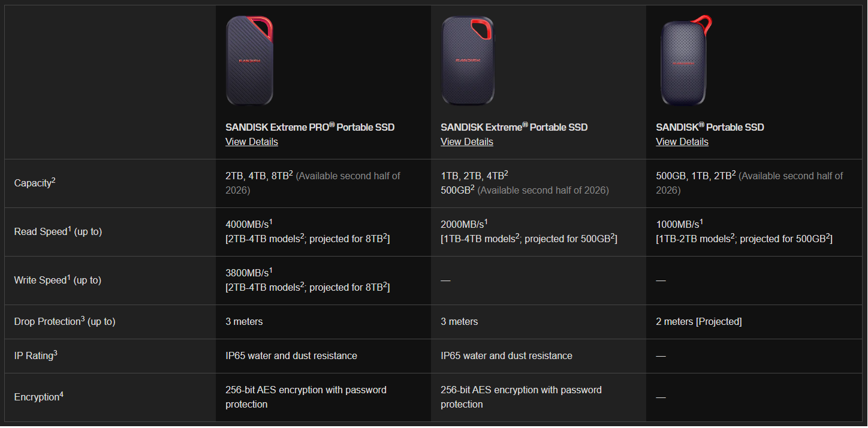Click the Read Speed row label

[x=58, y=231]
